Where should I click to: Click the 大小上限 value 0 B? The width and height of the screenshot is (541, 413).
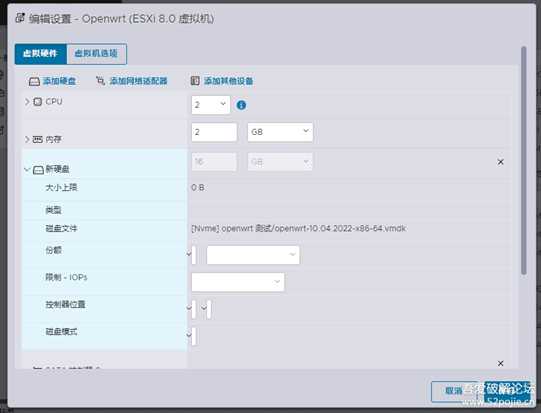pos(198,188)
